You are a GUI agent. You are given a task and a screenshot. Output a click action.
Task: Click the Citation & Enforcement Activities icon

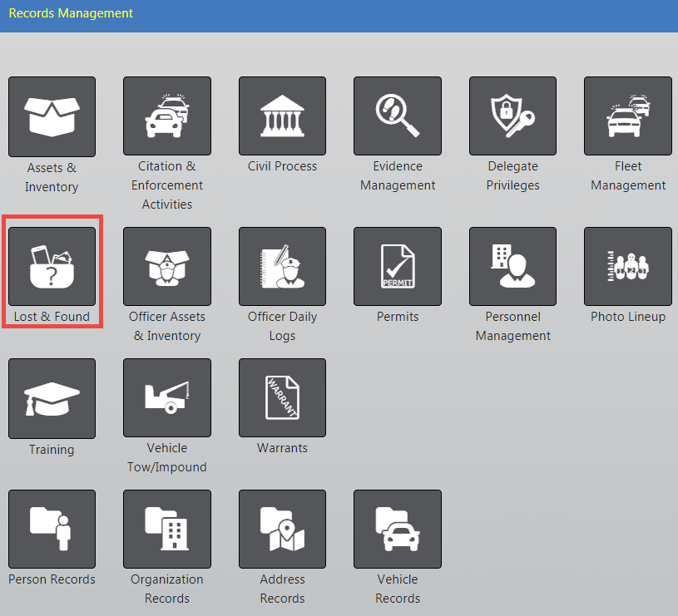click(167, 116)
